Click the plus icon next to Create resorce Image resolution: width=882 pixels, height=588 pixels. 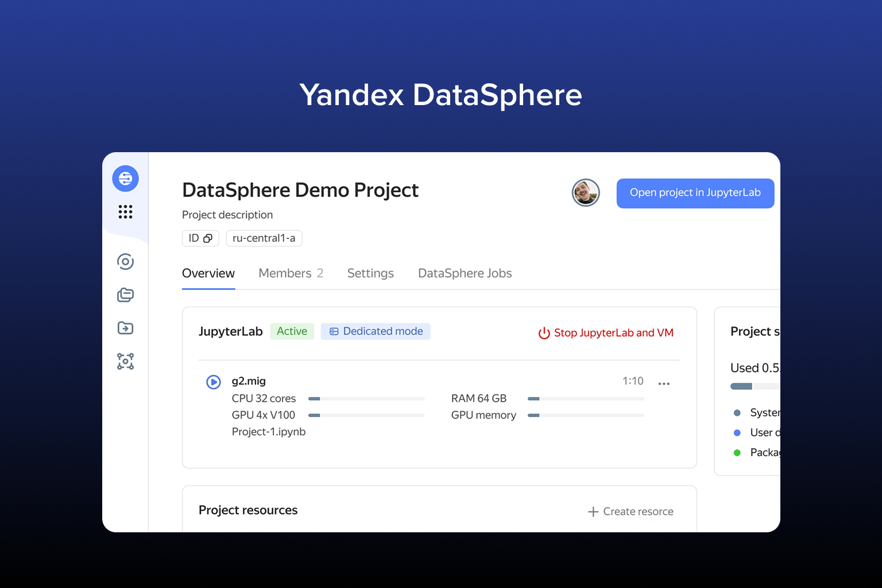pyautogui.click(x=593, y=512)
